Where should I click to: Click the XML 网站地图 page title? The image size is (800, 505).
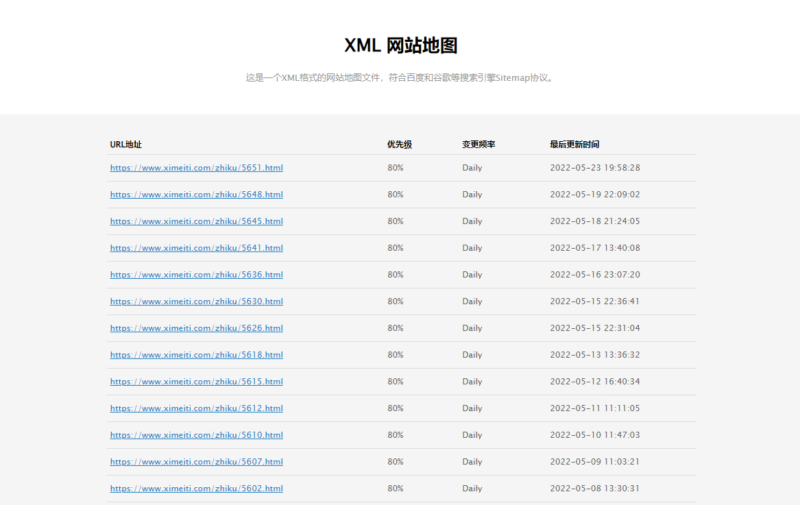400,45
